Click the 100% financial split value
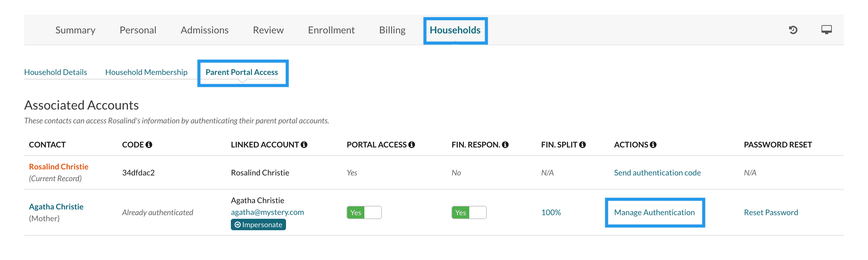The image size is (868, 260). pyautogui.click(x=551, y=212)
